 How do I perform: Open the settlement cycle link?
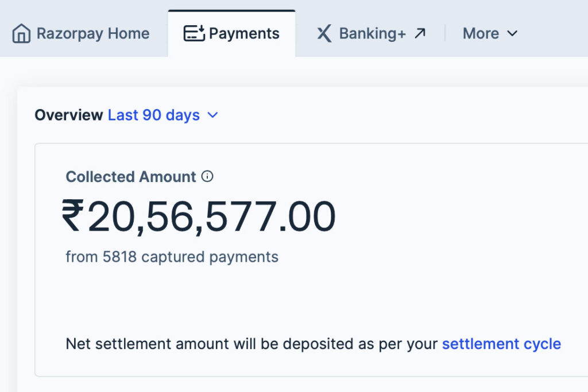(x=501, y=344)
